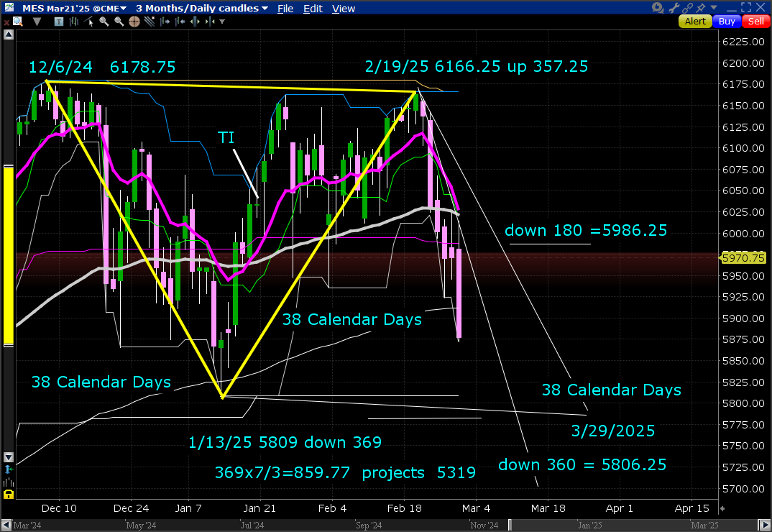Click the small bars icon on left edge
Image resolution: width=772 pixels, height=532 pixels.
point(9,482)
